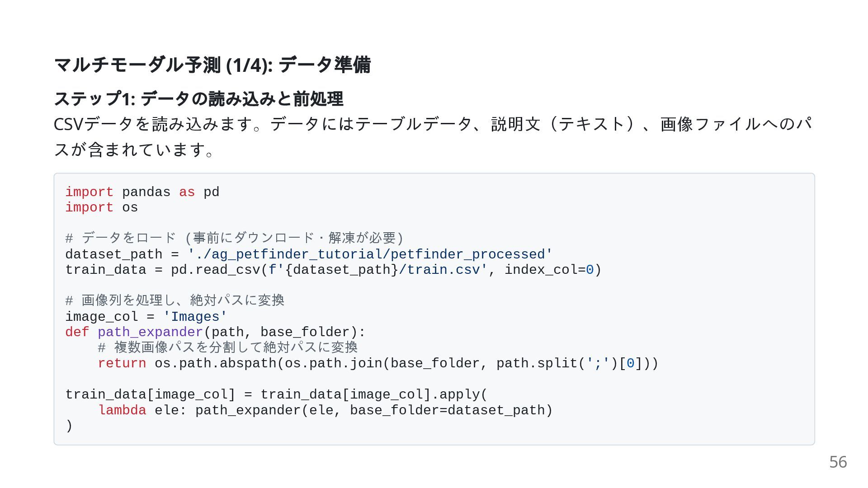
Task: Click the 画像列を処理し comment line
Action: point(175,300)
